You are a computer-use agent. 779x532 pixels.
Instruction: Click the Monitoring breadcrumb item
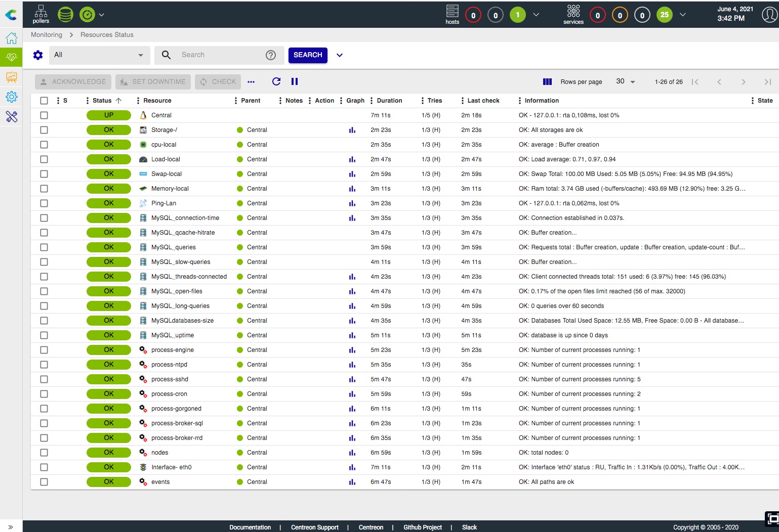pyautogui.click(x=47, y=35)
